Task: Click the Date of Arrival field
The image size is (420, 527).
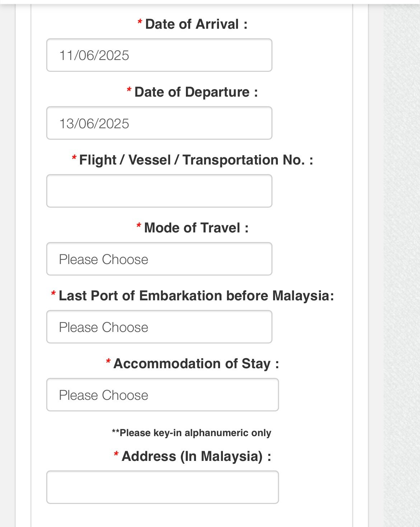Action: click(x=159, y=55)
